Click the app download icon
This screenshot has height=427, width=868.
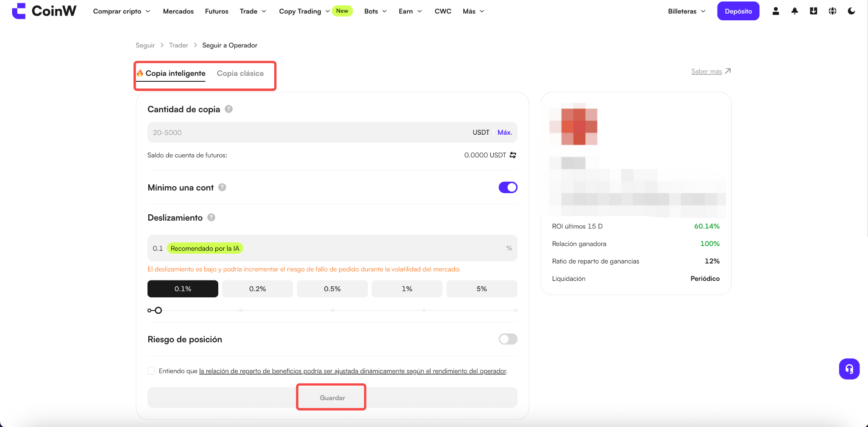(813, 11)
